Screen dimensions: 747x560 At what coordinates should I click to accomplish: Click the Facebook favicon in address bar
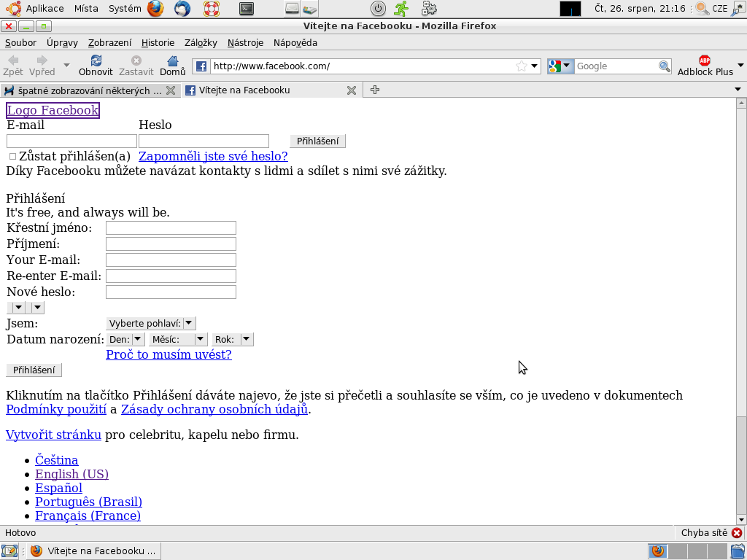(201, 66)
